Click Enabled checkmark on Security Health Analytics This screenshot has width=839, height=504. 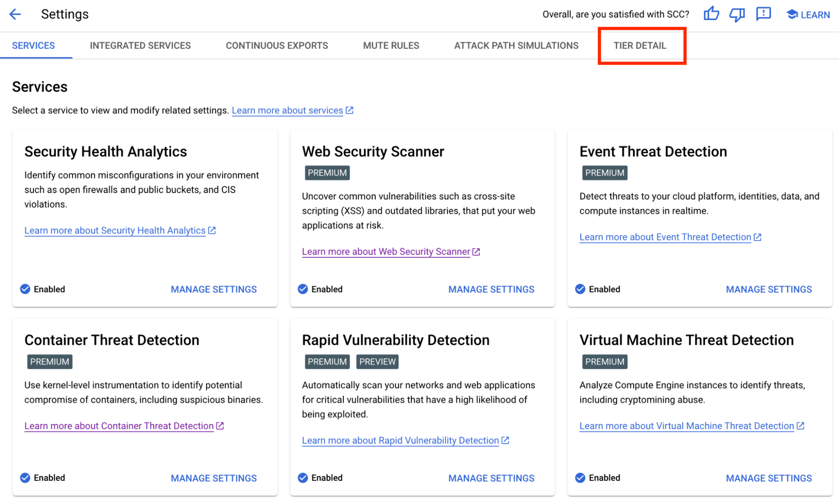[x=25, y=289]
